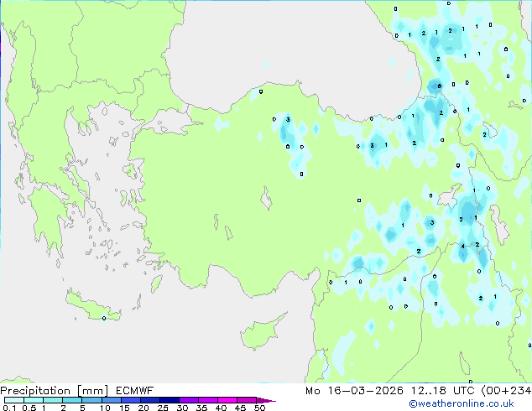The height and width of the screenshot is (411, 532).
Task: Select the 10 to 15 mm legend swatch
Action: point(112,400)
